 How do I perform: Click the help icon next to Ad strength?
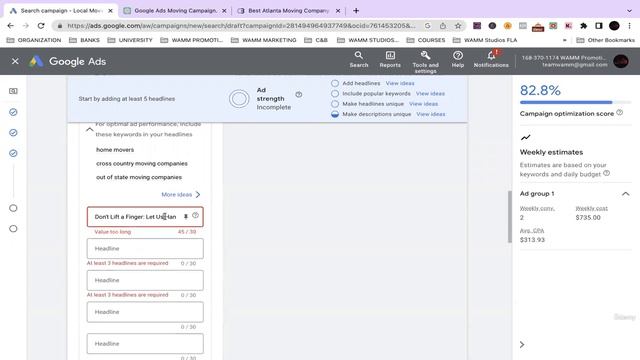[x=299, y=95]
